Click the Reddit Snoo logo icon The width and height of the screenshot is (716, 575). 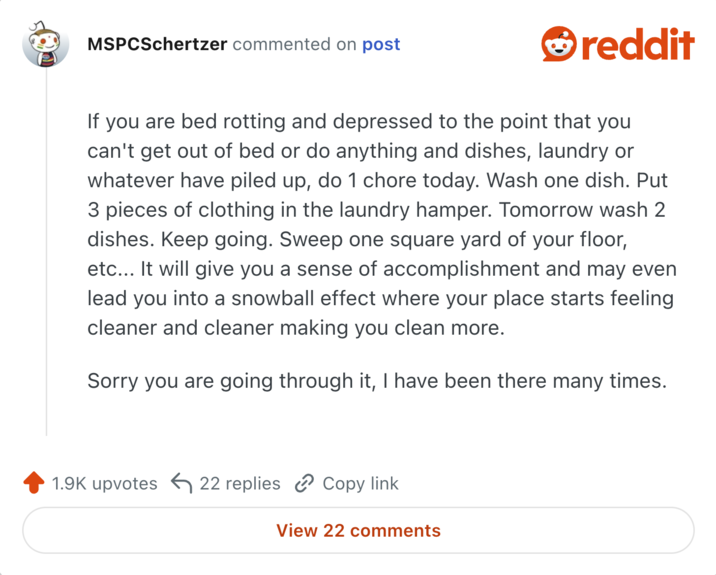click(559, 44)
